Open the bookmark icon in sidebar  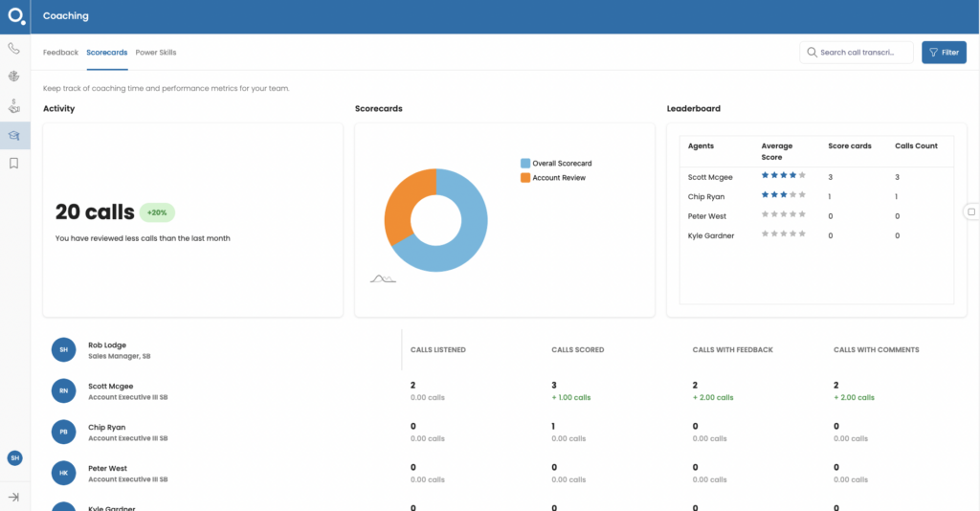(14, 164)
